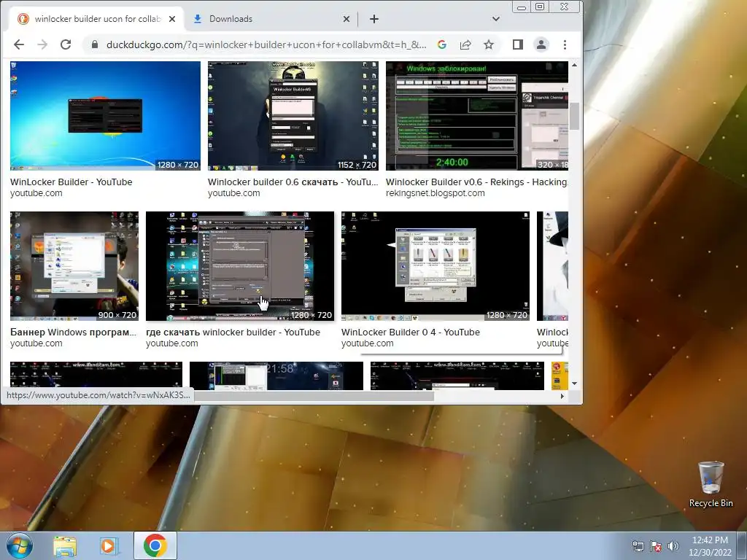Click 'Winlocker Builder v0.6 - Rekings' title
Screen dimensions: 747x560
477,182
